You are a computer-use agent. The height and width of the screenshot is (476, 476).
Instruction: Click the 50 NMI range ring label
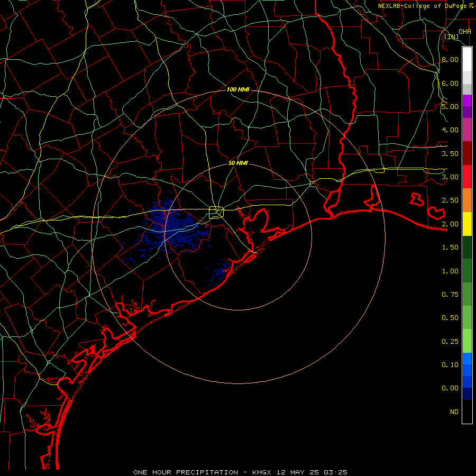(238, 163)
